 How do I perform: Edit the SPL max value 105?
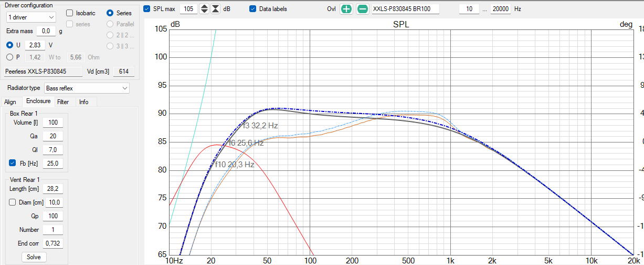click(189, 9)
